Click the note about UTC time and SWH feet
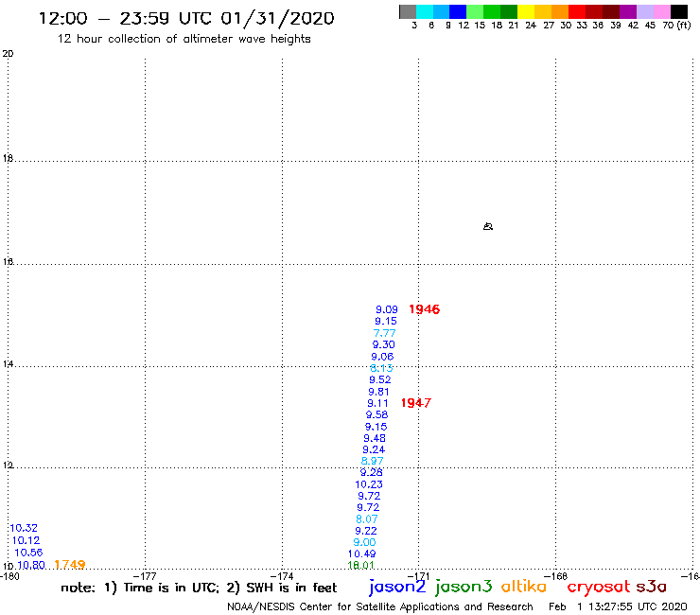The width and height of the screenshot is (700, 615). pyautogui.click(x=199, y=588)
